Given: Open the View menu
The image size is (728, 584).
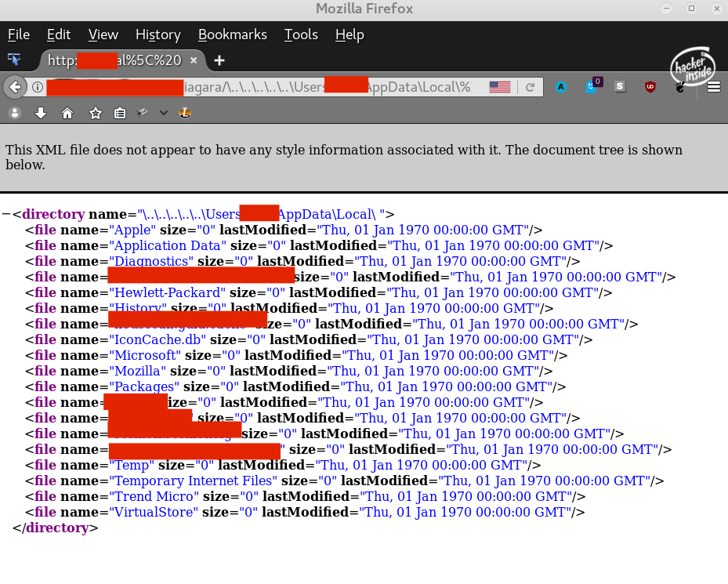Looking at the screenshot, I should pyautogui.click(x=103, y=34).
